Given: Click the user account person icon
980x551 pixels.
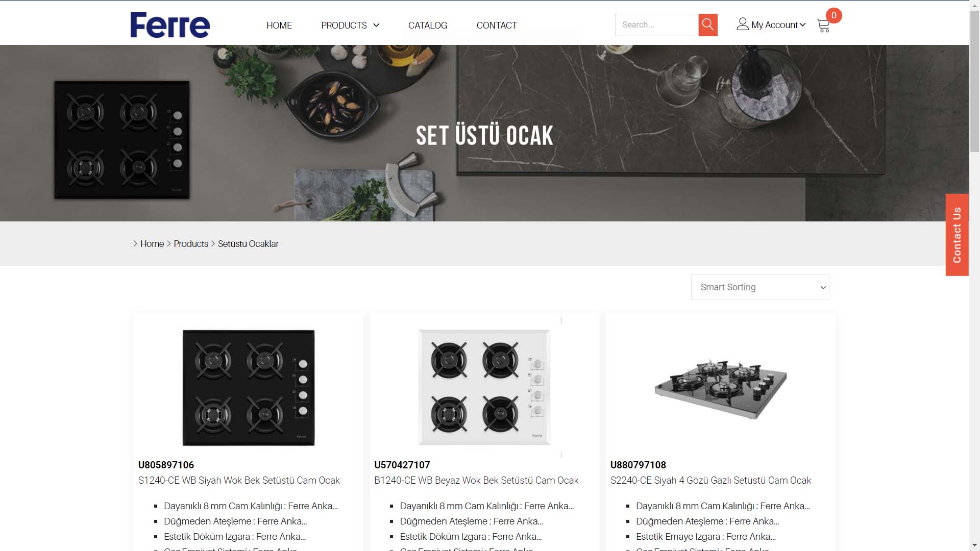Looking at the screenshot, I should [x=743, y=24].
